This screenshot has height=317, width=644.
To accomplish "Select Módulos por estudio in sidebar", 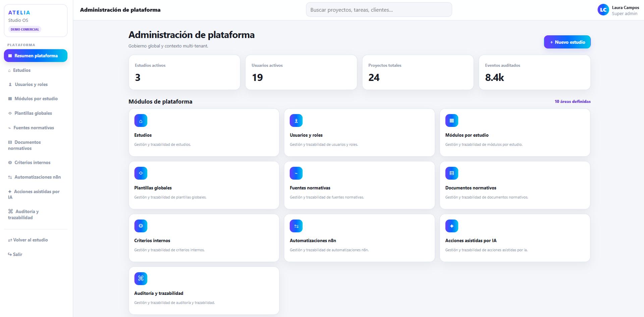I will (x=36, y=98).
